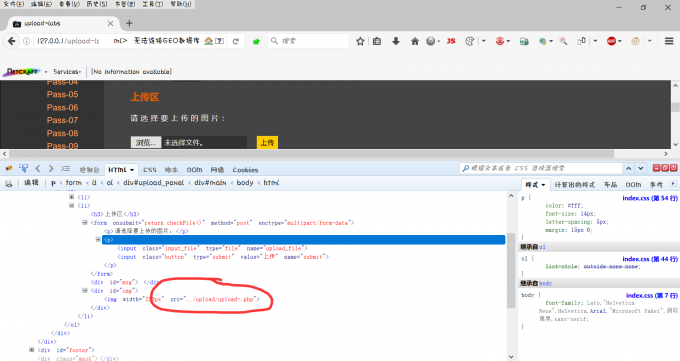Click Firebug panel forward arrow
Viewport: 680px width, 361px height.
(51, 168)
